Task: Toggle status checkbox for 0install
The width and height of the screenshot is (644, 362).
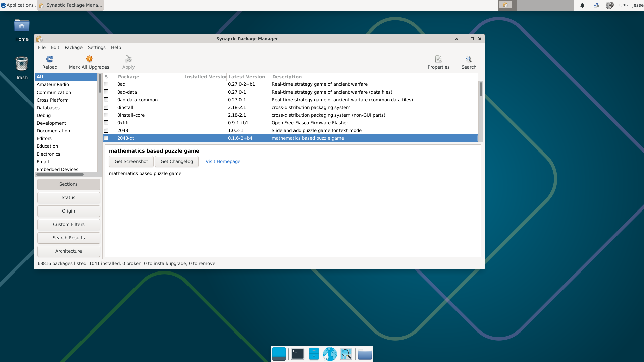Action: pyautogui.click(x=106, y=107)
